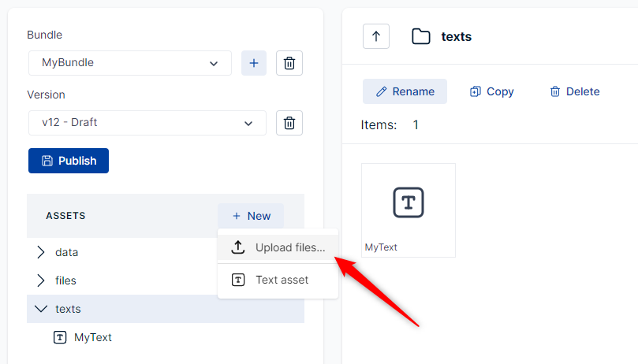Click the Copy button
Viewport: 638px width, 364px height.
(491, 91)
